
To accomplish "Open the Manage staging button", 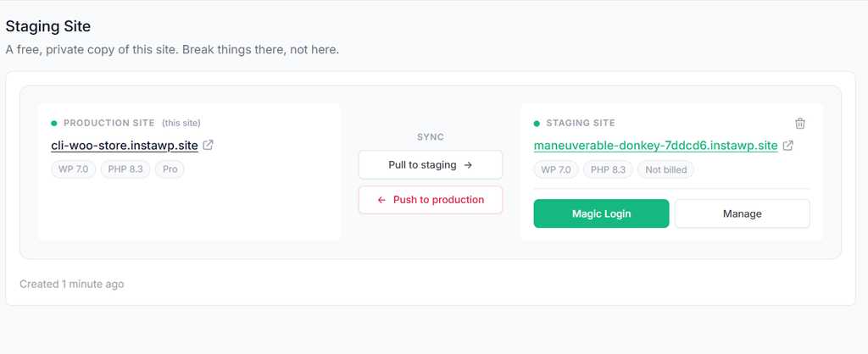I will 743,213.
